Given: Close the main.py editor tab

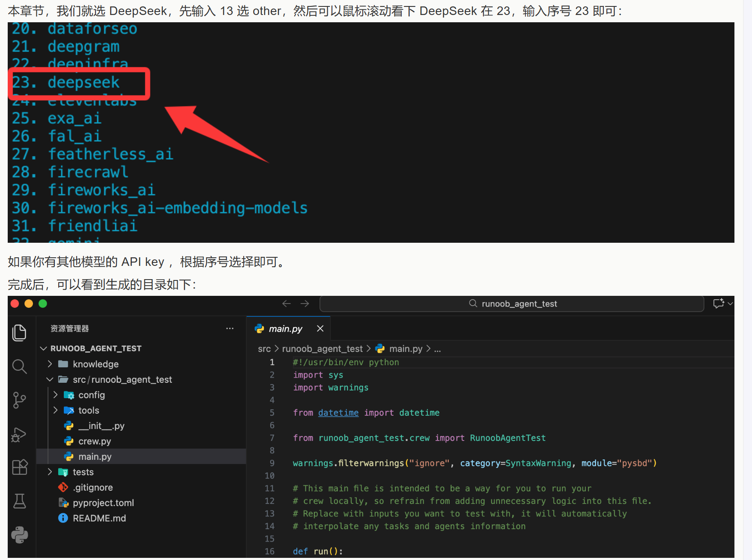Looking at the screenshot, I should click(x=320, y=328).
